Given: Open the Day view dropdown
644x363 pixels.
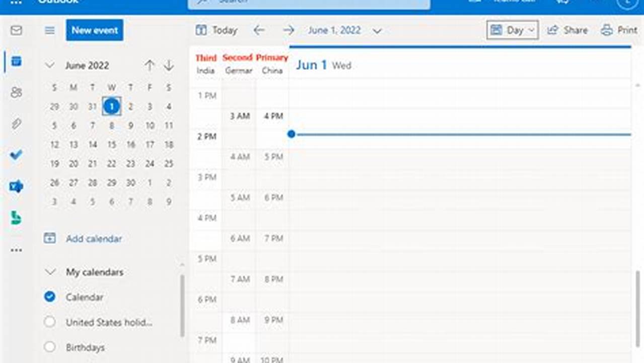Looking at the screenshot, I should [512, 30].
